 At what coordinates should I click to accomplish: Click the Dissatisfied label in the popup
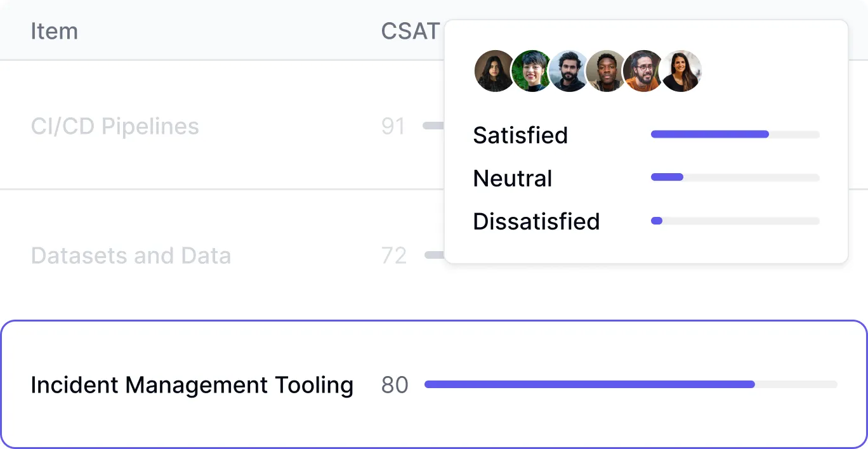tap(536, 221)
